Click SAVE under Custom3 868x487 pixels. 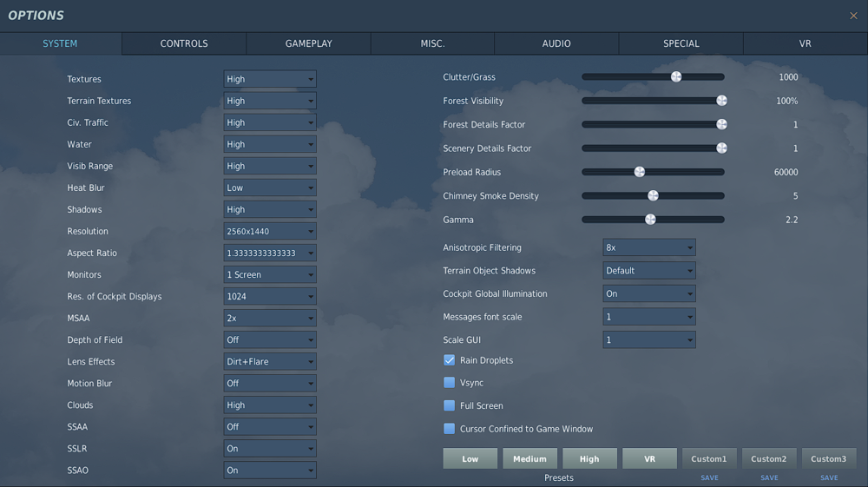829,477
